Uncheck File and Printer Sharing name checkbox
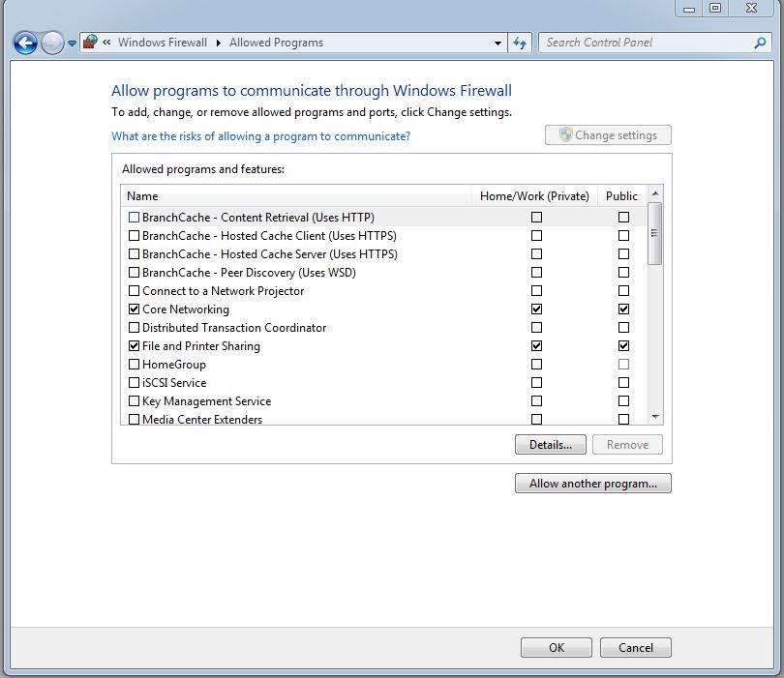 pyautogui.click(x=134, y=345)
